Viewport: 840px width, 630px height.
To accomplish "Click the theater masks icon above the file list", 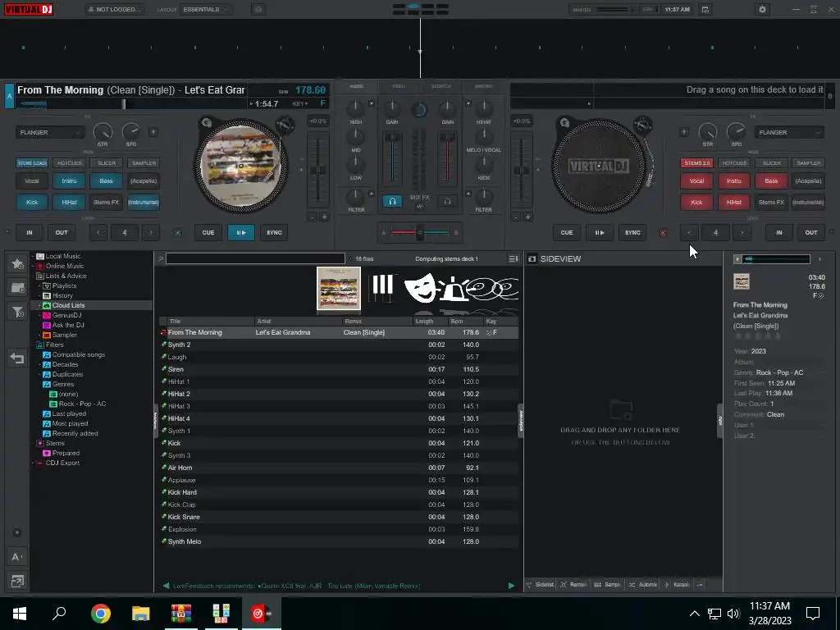I will point(419,287).
